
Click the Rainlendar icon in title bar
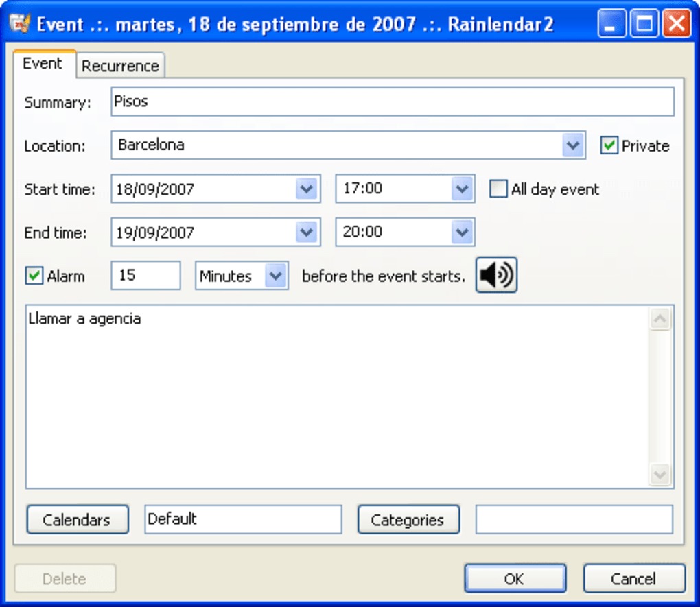(20, 23)
